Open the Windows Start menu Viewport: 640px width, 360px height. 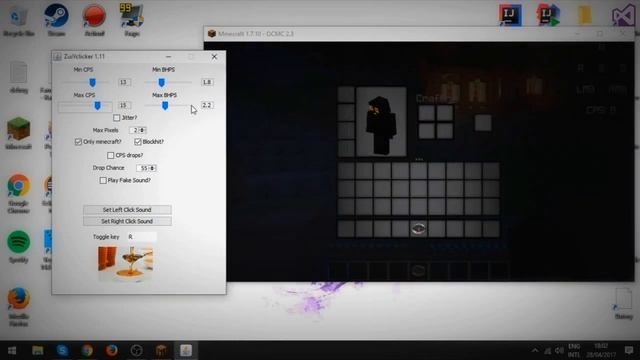tap(12, 350)
